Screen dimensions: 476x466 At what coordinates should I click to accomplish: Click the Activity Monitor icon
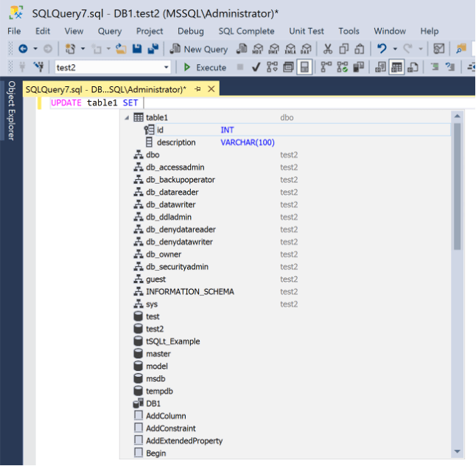click(439, 49)
